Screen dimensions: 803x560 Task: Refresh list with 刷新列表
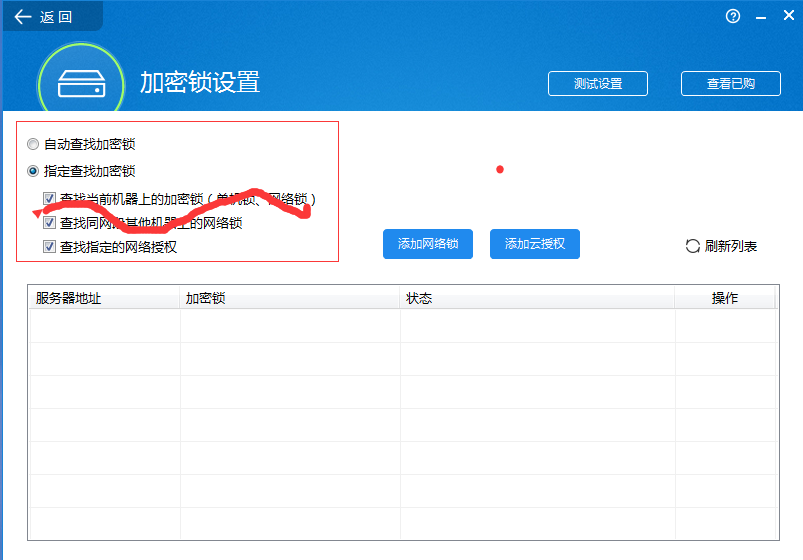[x=721, y=246]
